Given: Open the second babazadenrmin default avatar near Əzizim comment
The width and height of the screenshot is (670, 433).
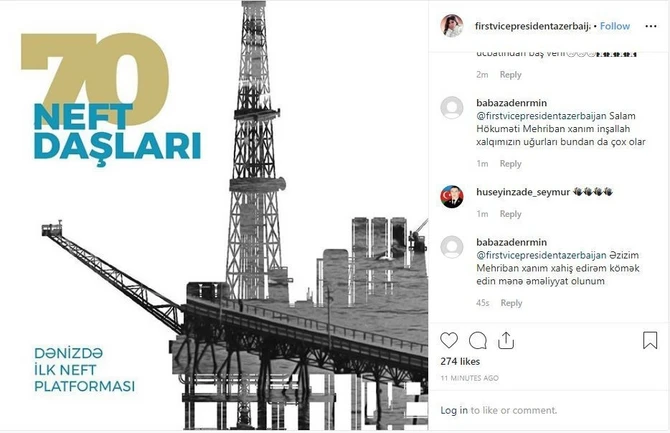Looking at the screenshot, I should 452,247.
